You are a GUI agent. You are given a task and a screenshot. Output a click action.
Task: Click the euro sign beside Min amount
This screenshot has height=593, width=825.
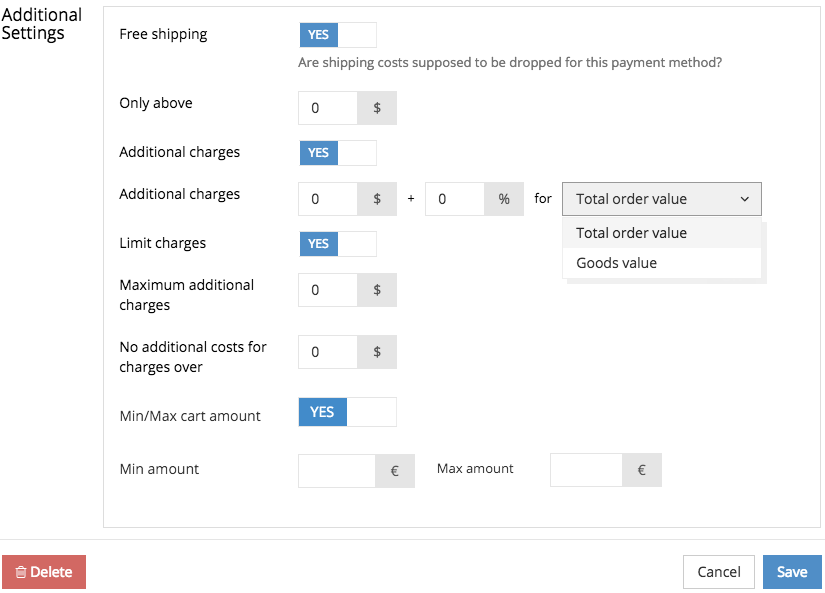(395, 471)
